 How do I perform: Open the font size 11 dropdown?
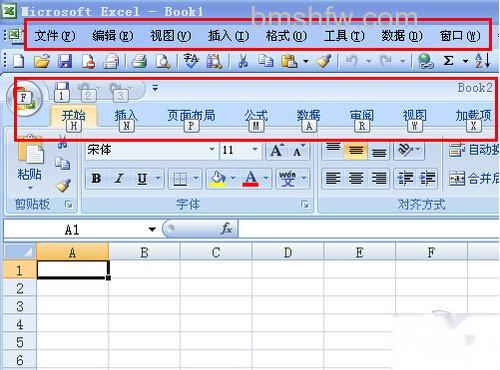coord(255,149)
